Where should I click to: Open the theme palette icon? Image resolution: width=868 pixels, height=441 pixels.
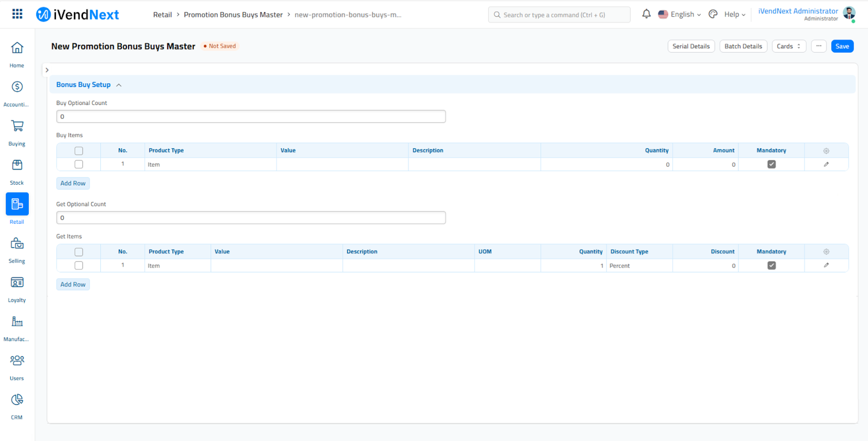point(713,14)
